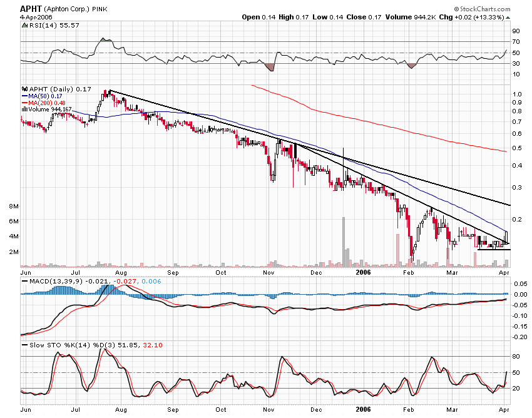532x418 pixels.
Task: Click the RSI legend icon
Action: [25, 26]
